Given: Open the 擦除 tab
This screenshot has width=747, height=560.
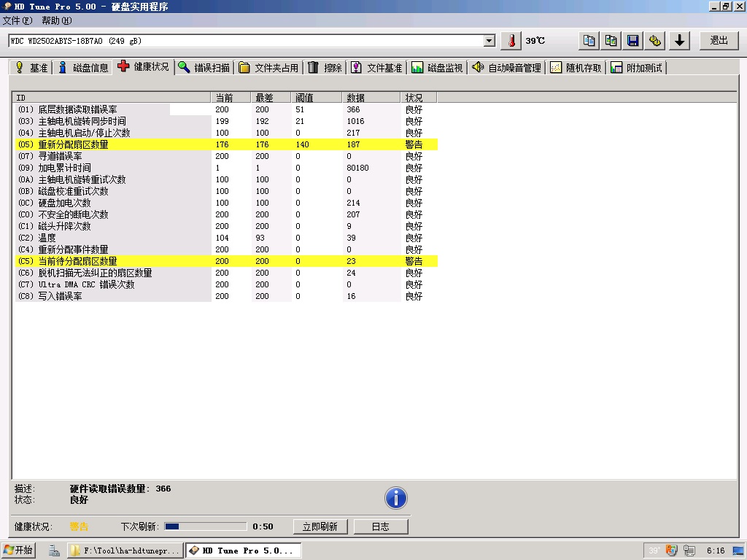Looking at the screenshot, I should coord(325,68).
